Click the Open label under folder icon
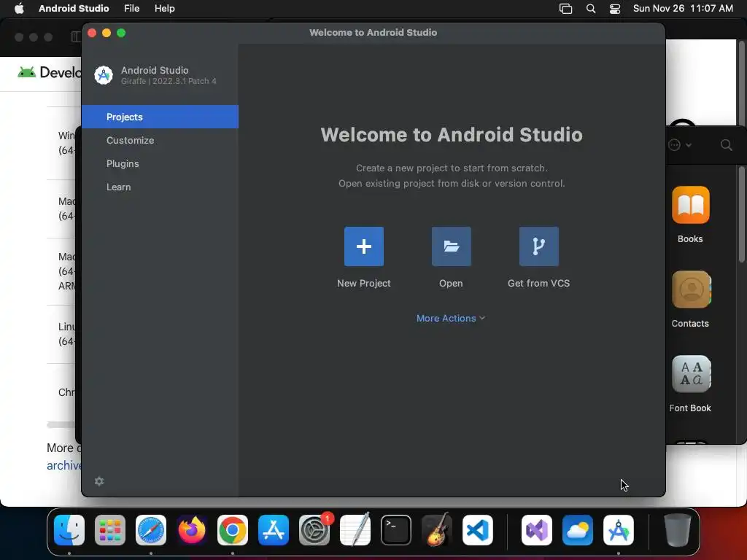 click(451, 283)
